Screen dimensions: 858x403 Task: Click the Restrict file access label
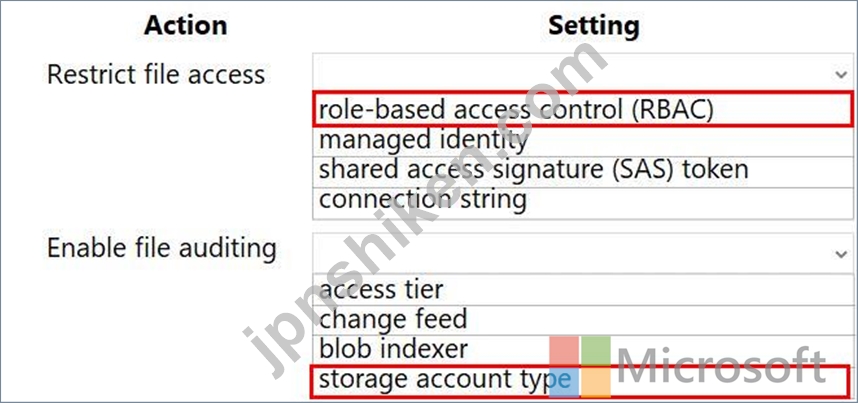coord(156,74)
